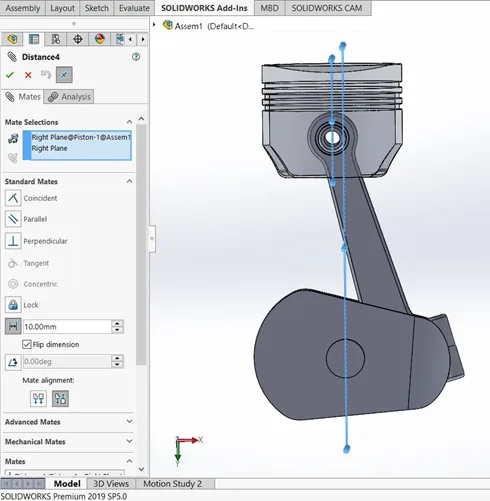Switch to the MBD ribbon tab
The width and height of the screenshot is (490, 501).
pyautogui.click(x=269, y=8)
